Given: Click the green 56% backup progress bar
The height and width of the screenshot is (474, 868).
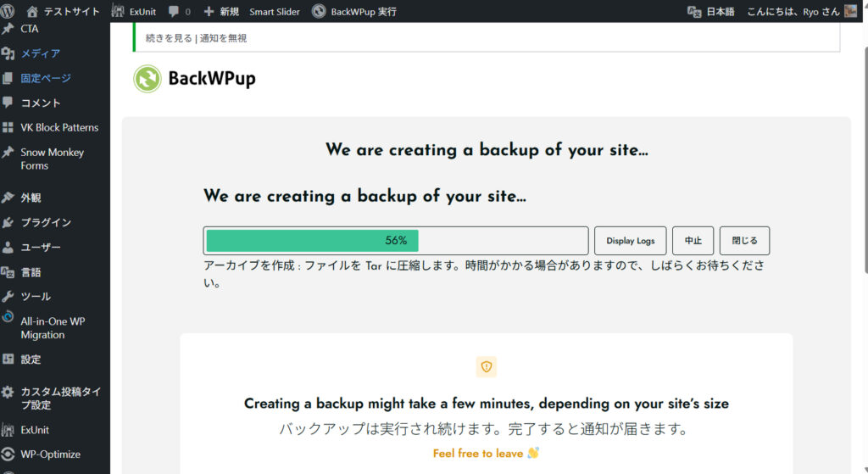Looking at the screenshot, I should (312, 241).
